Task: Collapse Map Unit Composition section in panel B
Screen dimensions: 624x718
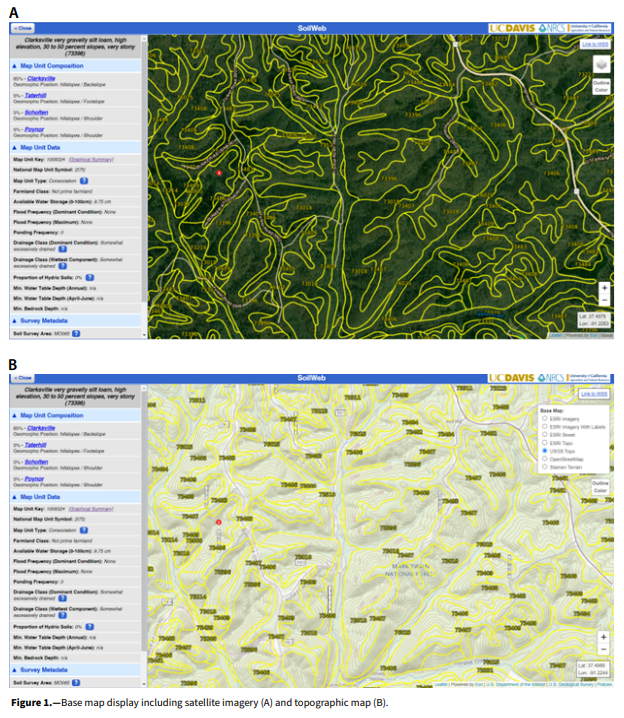Action: [76, 415]
